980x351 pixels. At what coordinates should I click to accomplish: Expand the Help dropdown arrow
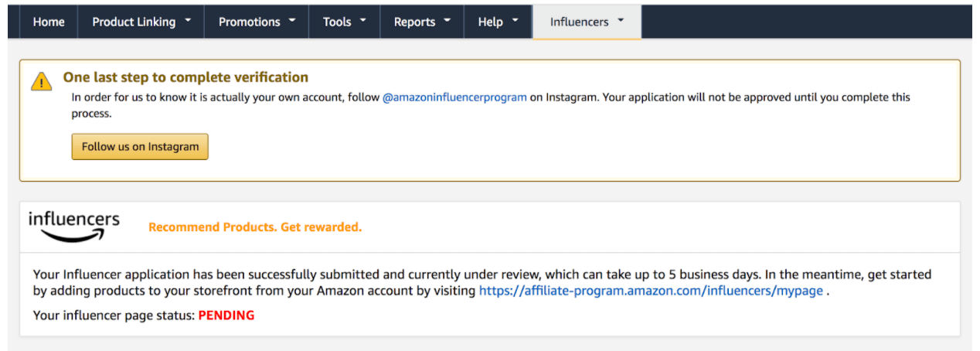pos(516,21)
